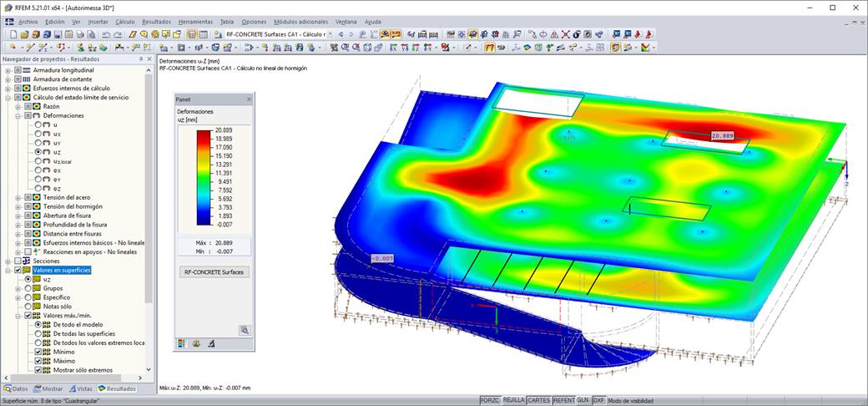Select the uy deformation radio button
The width and height of the screenshot is (868, 406).
point(38,143)
